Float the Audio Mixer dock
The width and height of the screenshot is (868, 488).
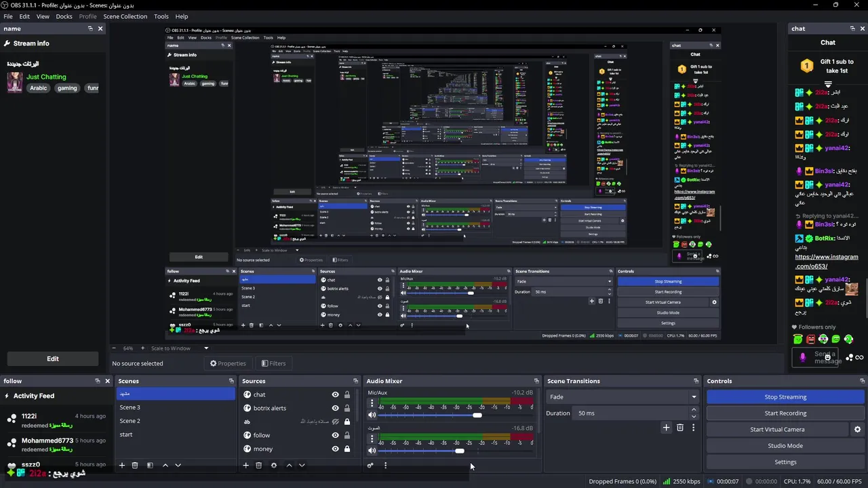pyautogui.click(x=536, y=381)
